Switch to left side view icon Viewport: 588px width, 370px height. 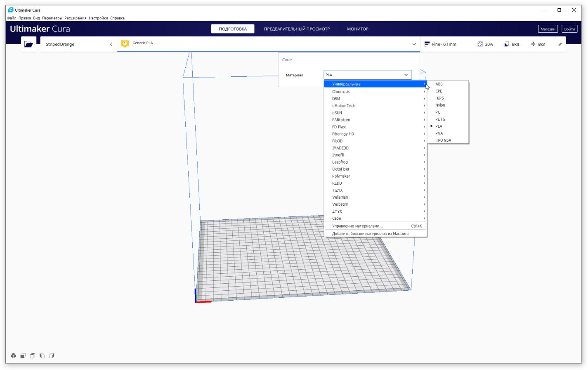click(42, 356)
